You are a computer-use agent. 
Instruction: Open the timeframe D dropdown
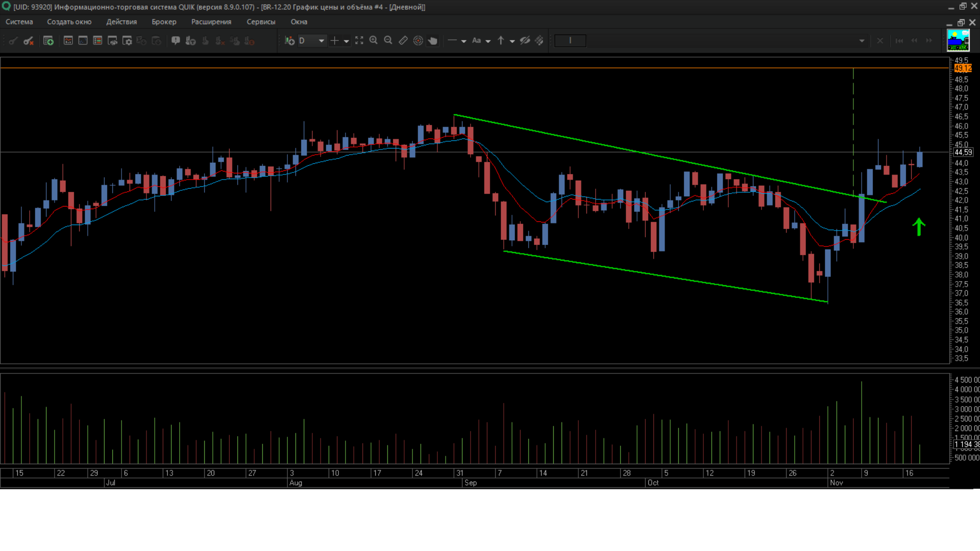pyautogui.click(x=321, y=41)
